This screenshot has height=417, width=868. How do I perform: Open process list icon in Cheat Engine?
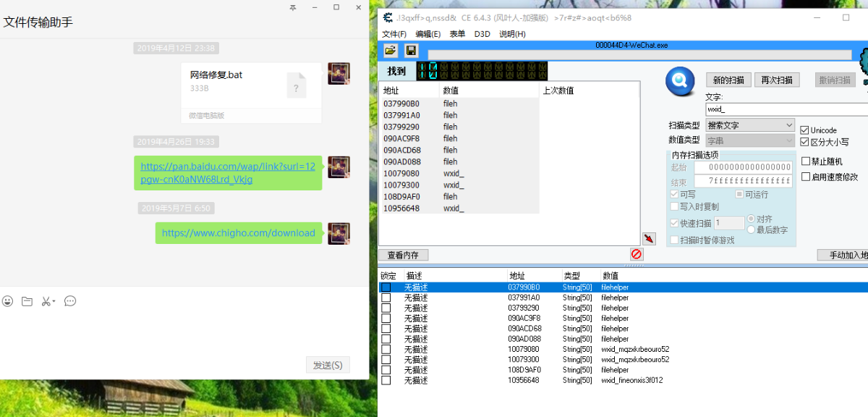click(x=390, y=51)
